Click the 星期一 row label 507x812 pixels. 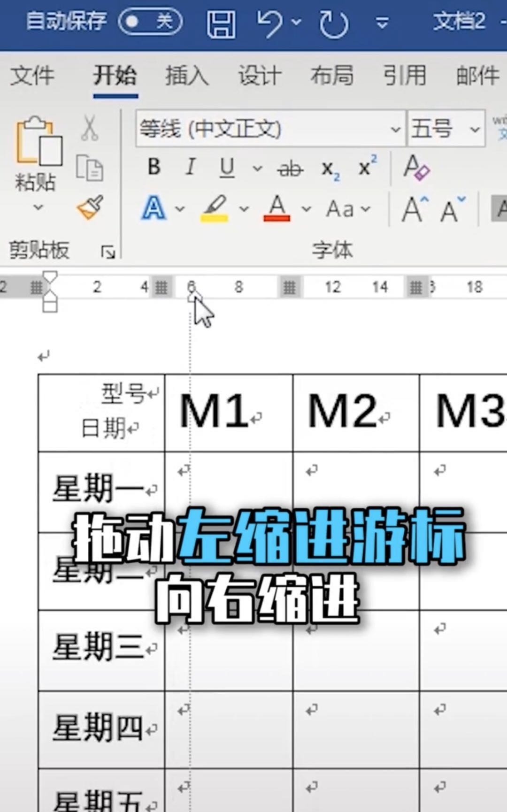[x=98, y=489]
